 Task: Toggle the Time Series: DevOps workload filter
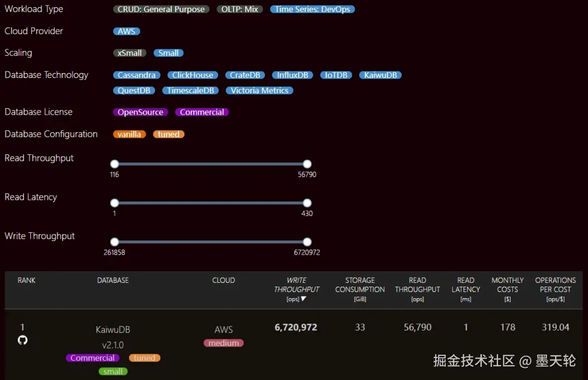[312, 9]
